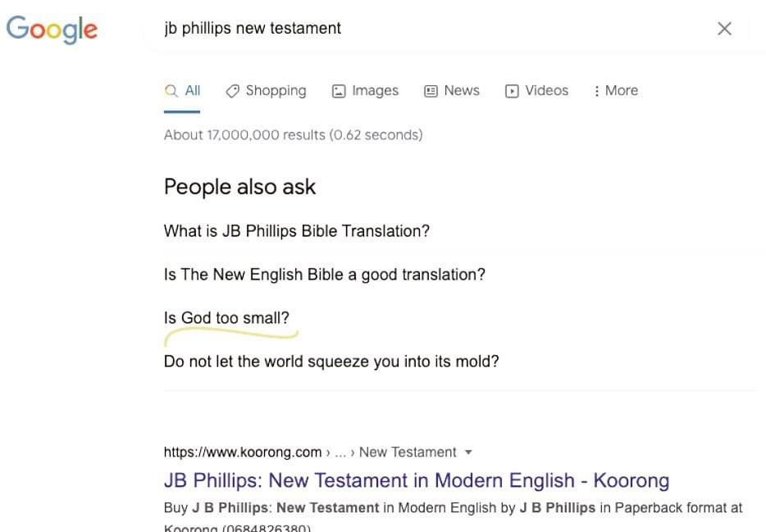
Task: Click the koorong.com URL breadcrumb
Action: point(242,452)
